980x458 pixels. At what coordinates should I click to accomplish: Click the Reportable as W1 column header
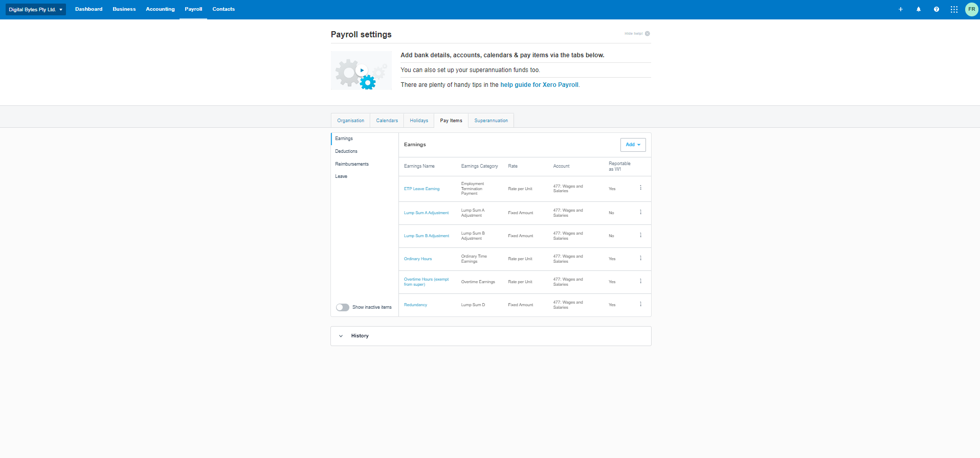619,166
